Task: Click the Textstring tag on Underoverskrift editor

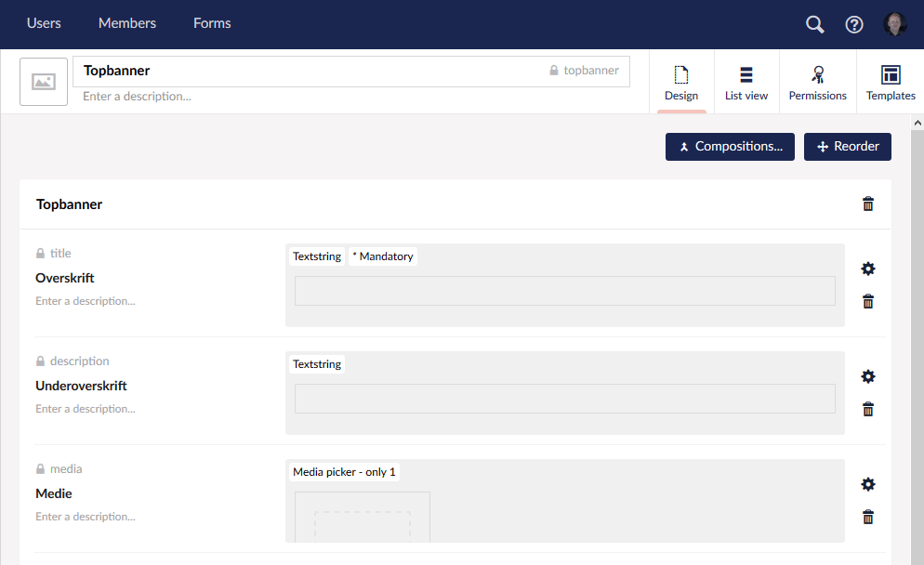Action: pyautogui.click(x=317, y=364)
